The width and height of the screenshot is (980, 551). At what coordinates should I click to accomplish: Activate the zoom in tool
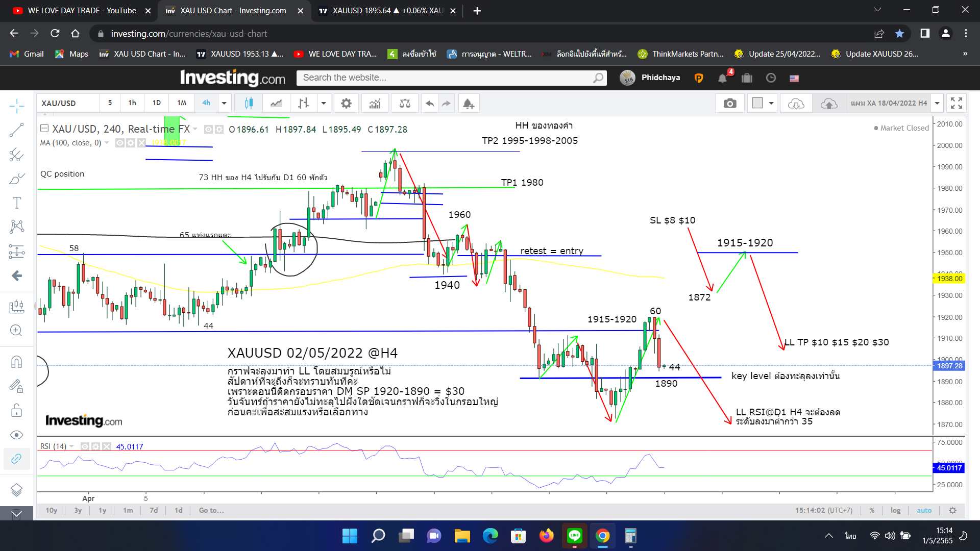point(16,330)
